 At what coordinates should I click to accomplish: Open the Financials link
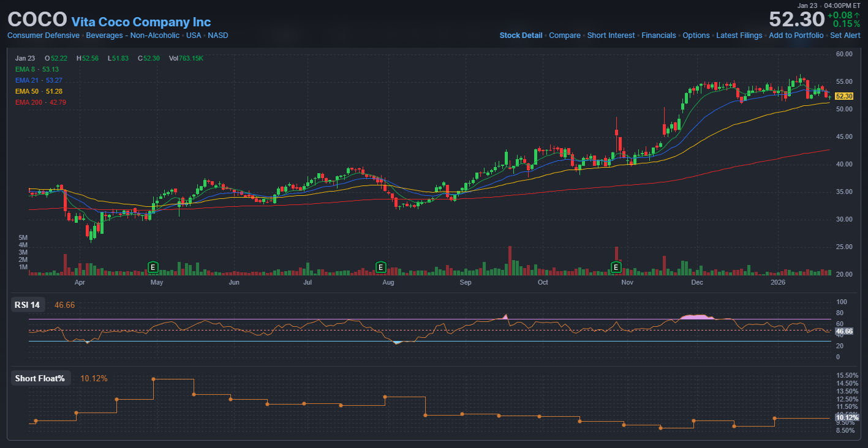tap(659, 35)
